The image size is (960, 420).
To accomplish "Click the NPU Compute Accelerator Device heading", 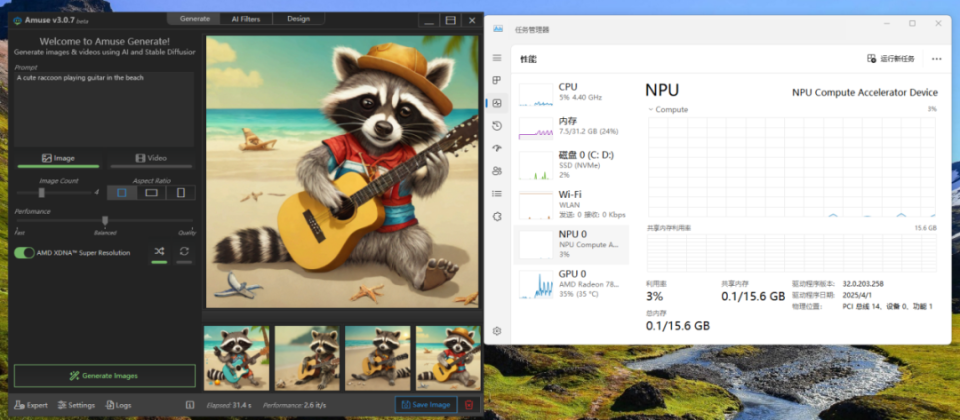I will 864,92.
